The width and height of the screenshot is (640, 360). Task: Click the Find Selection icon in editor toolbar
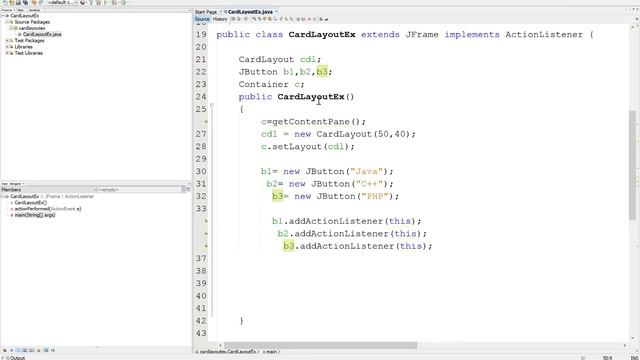coord(254,19)
